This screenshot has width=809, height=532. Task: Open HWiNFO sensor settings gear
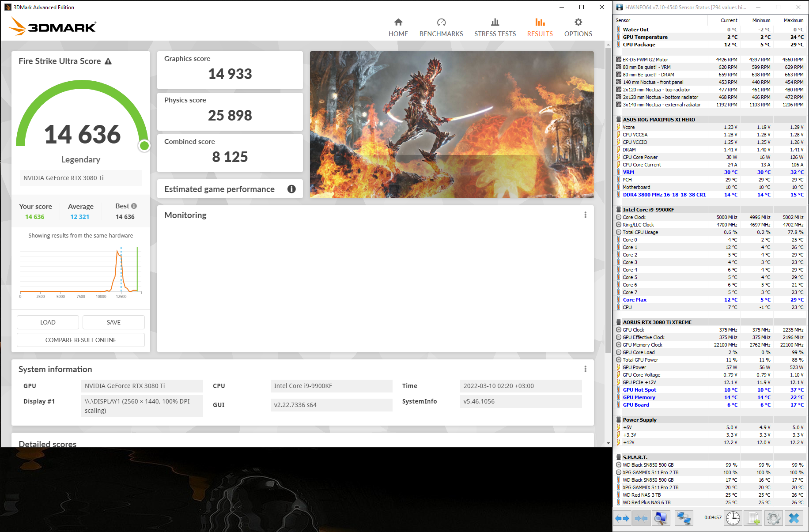click(773, 518)
